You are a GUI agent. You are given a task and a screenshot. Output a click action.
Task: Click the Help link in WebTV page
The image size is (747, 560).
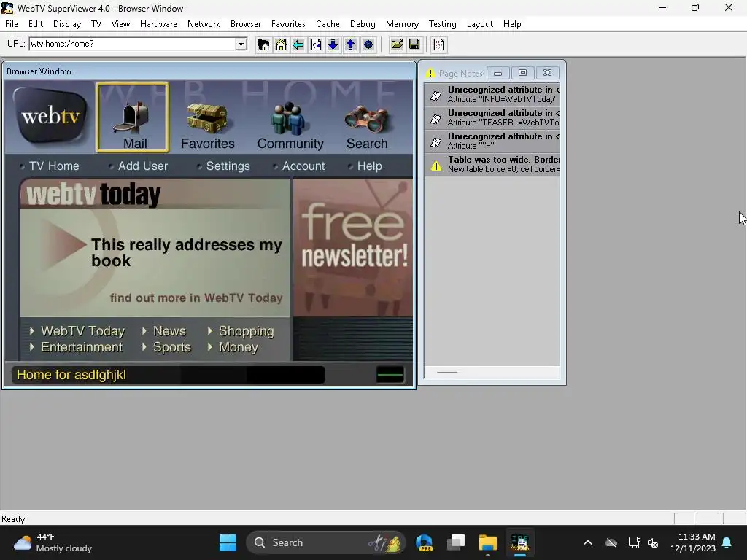point(370,166)
